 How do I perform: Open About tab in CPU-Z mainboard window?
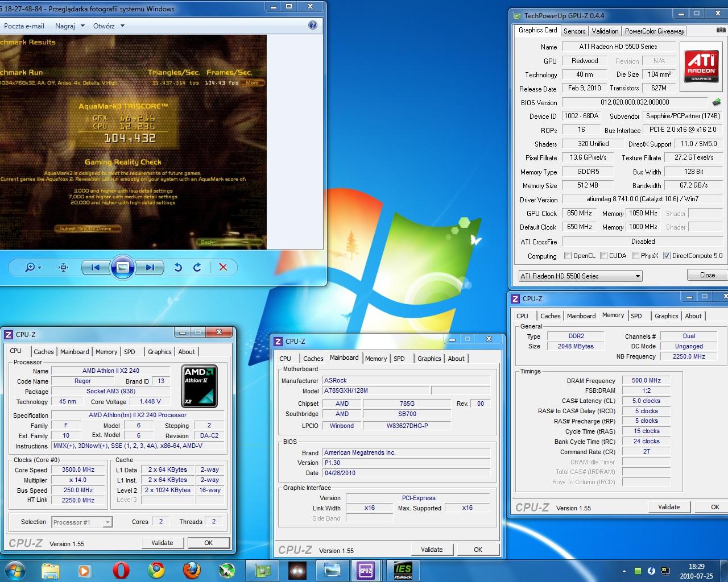pyautogui.click(x=456, y=359)
